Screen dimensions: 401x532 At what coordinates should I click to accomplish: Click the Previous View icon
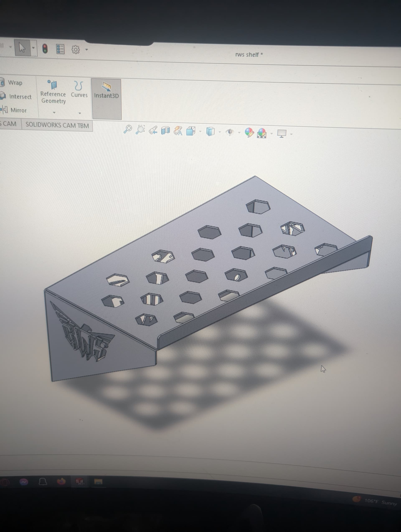pyautogui.click(x=153, y=130)
